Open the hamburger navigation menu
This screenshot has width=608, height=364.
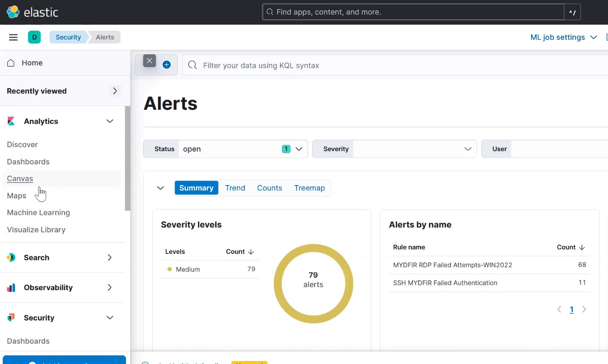point(13,37)
